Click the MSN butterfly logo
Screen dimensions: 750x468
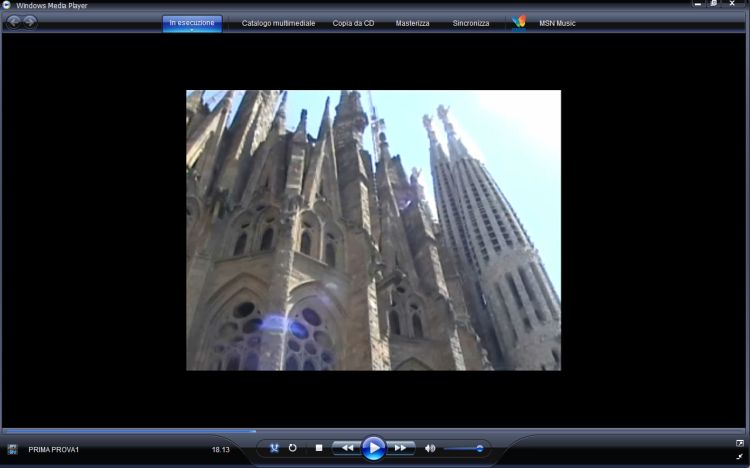click(519, 22)
